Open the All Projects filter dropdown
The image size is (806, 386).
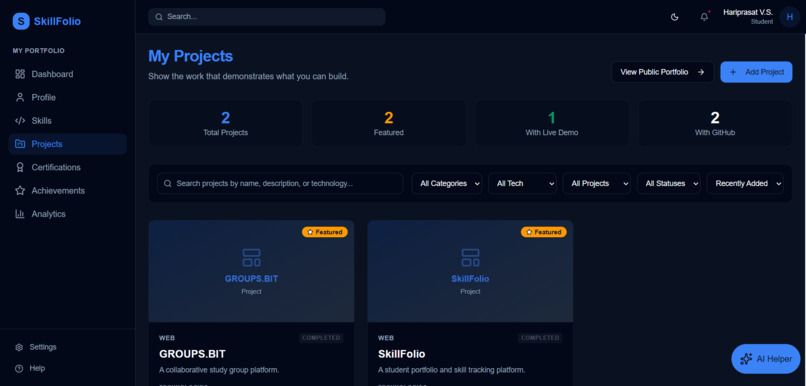pyautogui.click(x=597, y=183)
